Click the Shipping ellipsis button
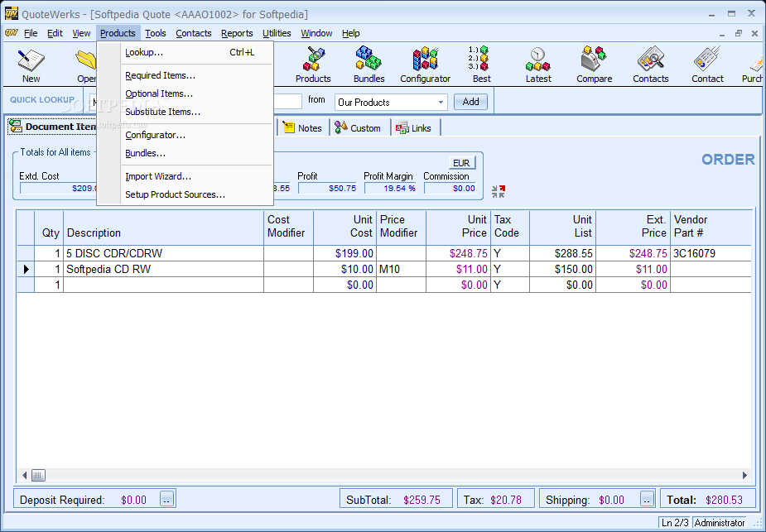 (x=647, y=499)
